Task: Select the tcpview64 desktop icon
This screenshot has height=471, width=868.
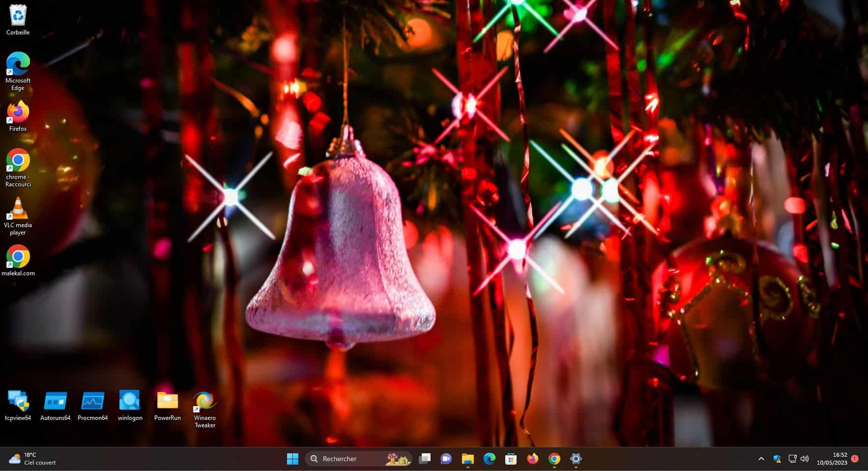Action: (18, 405)
